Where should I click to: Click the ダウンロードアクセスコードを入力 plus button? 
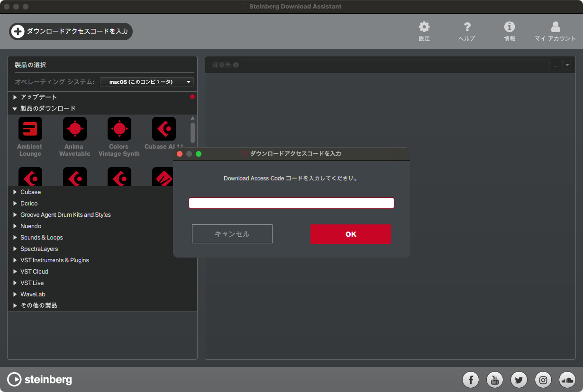pos(71,31)
